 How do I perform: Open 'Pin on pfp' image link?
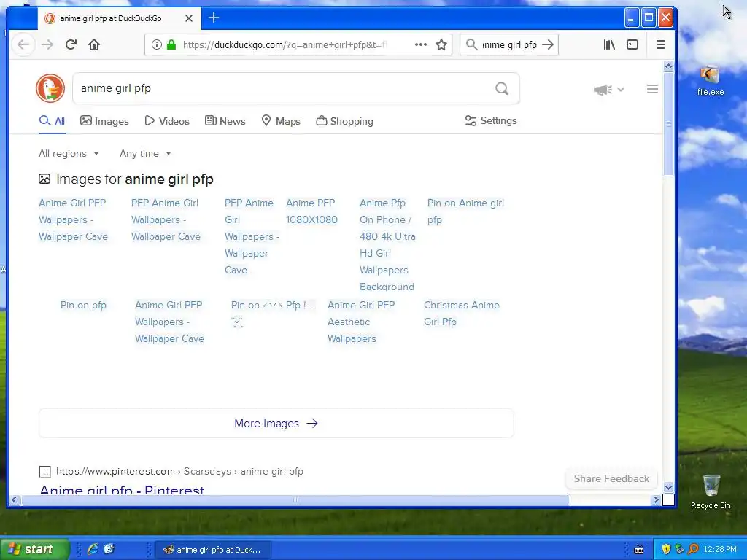[83, 306]
